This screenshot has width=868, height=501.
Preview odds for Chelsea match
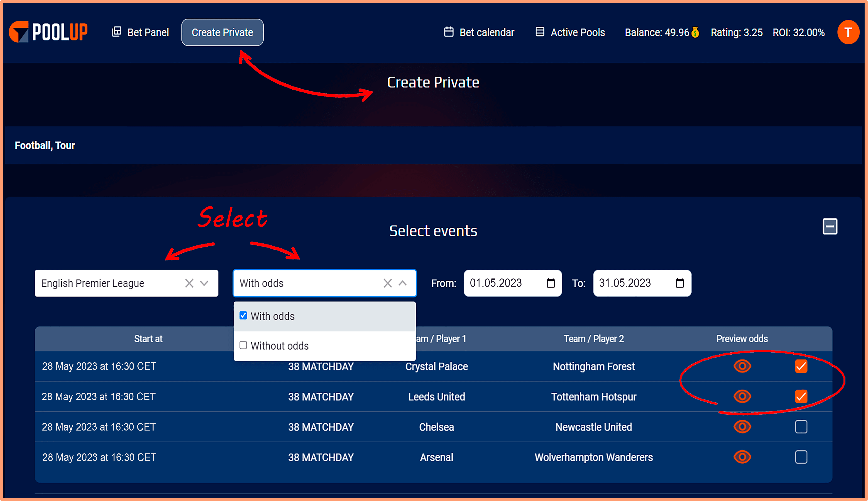click(x=742, y=426)
